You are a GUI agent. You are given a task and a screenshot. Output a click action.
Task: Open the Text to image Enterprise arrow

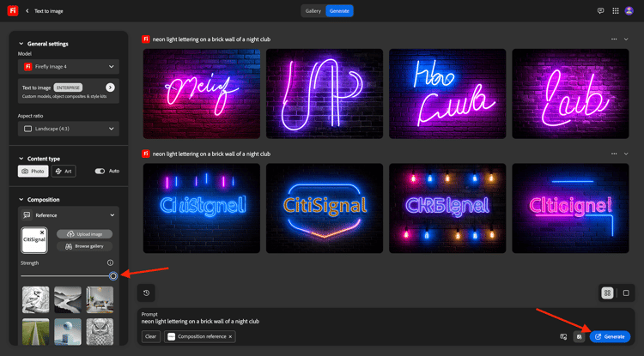110,87
